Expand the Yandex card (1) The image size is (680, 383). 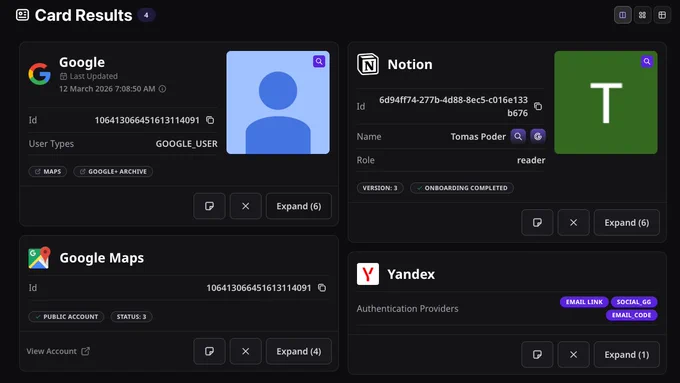tap(627, 355)
